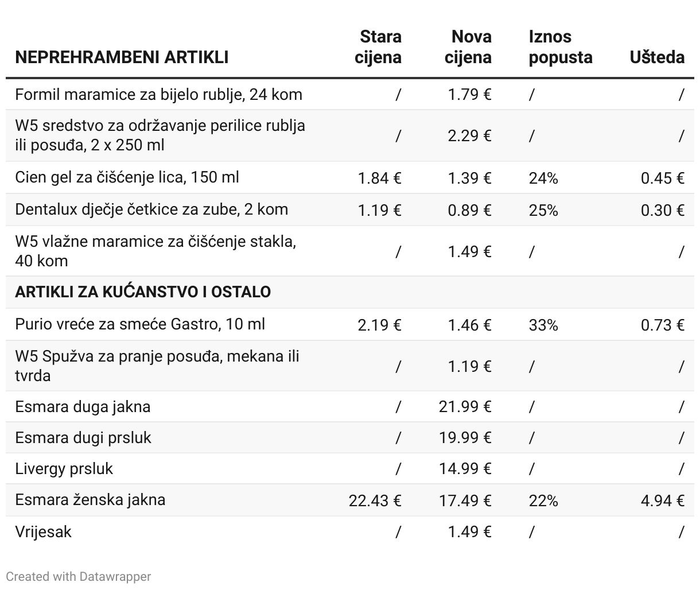Screen dimensions: 700x590
Task: Select the Esmara duga jakna row
Action: 350,407
